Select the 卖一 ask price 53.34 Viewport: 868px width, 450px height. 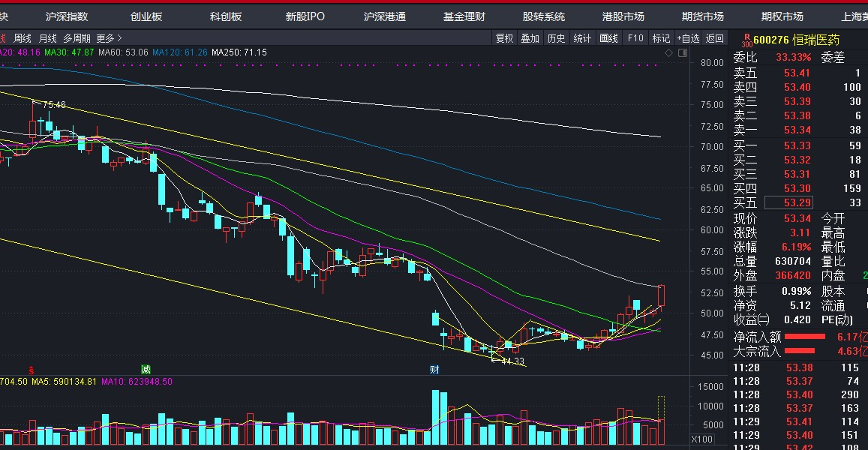click(797, 130)
